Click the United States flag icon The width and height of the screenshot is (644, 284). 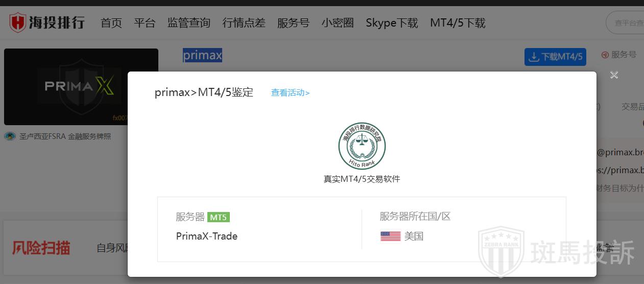[390, 236]
